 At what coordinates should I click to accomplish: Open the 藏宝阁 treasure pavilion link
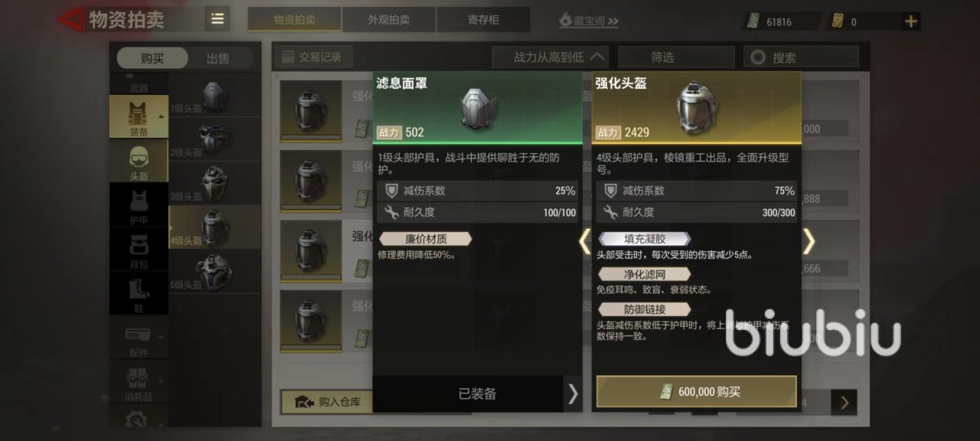click(x=588, y=21)
